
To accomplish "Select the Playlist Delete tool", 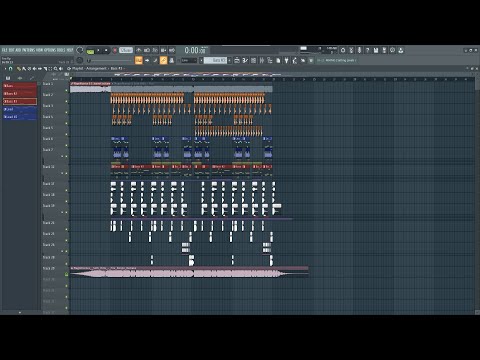I will (x=29, y=69).
